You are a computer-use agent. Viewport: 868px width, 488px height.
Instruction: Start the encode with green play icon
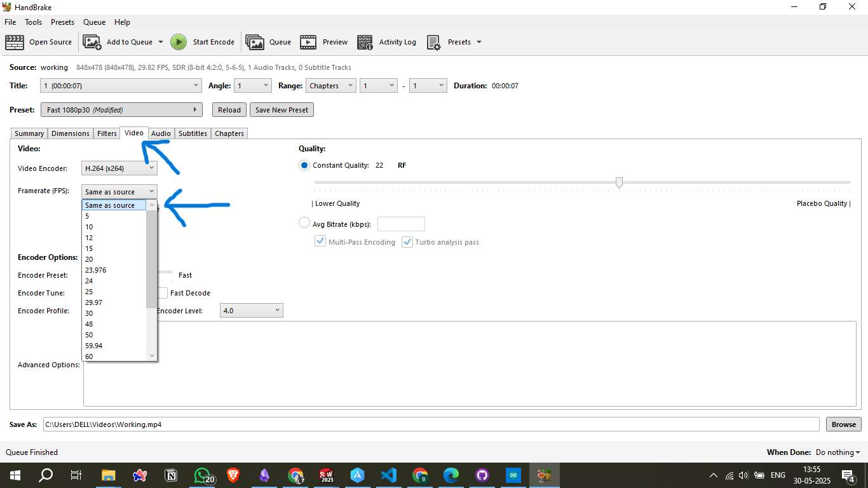[179, 42]
